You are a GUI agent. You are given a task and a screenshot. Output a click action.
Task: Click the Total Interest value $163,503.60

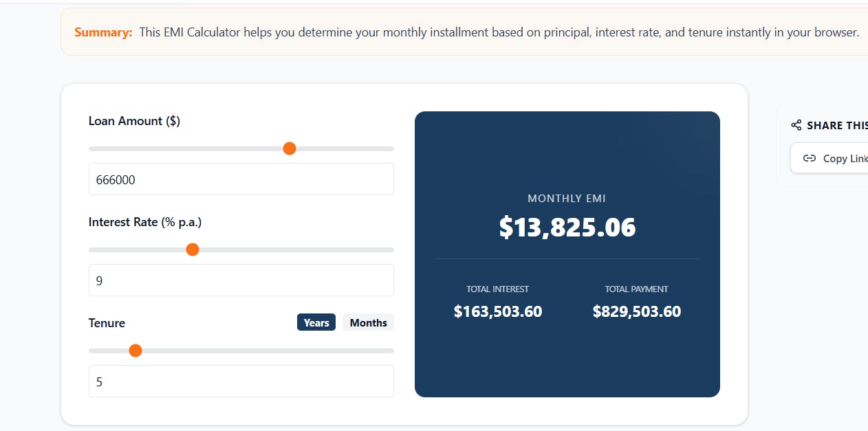(498, 311)
